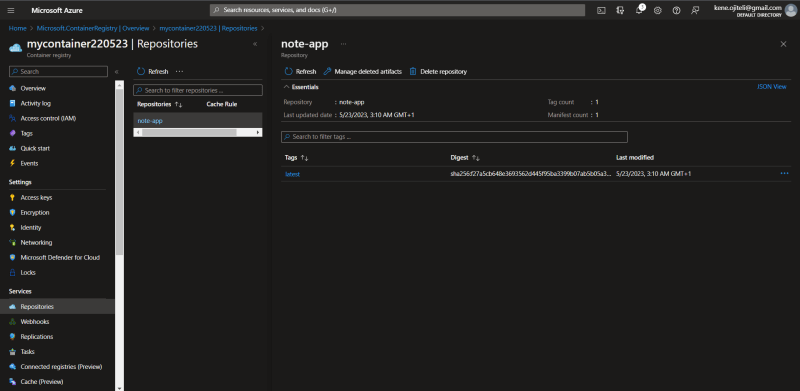Click the Tags icon in the sidebar
The width and height of the screenshot is (800, 391).
(13, 133)
